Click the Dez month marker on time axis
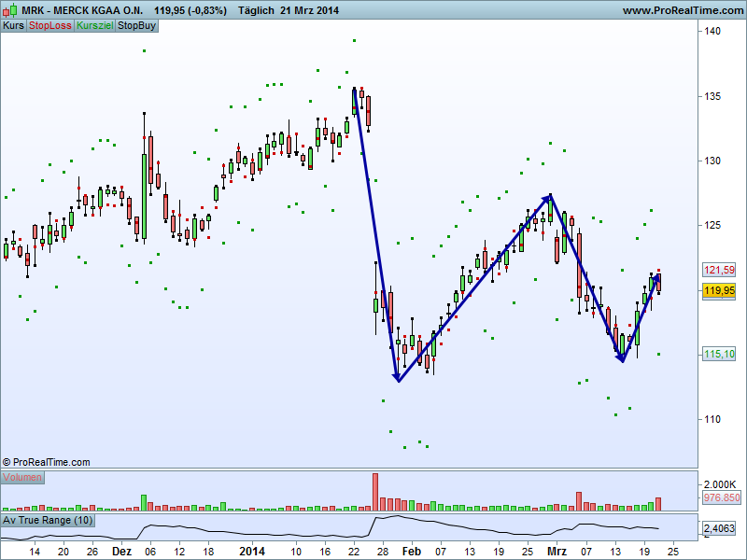Image resolution: width=747 pixels, height=560 pixels. [121, 552]
